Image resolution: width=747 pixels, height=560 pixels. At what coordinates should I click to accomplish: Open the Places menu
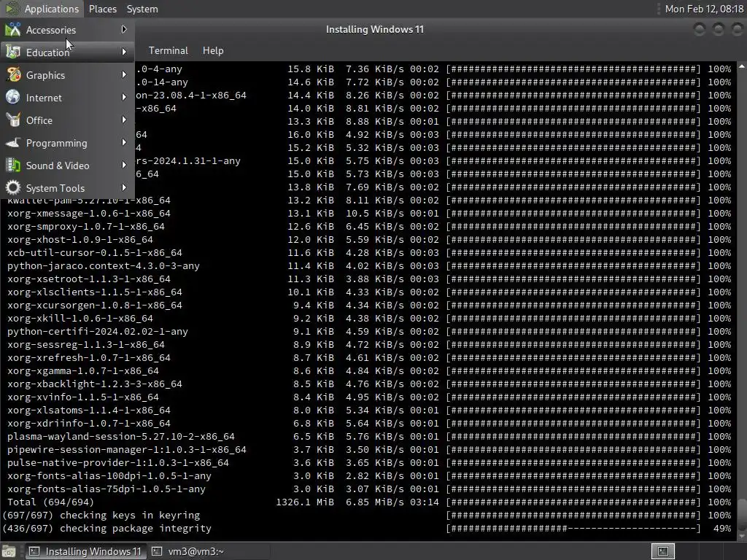point(103,9)
